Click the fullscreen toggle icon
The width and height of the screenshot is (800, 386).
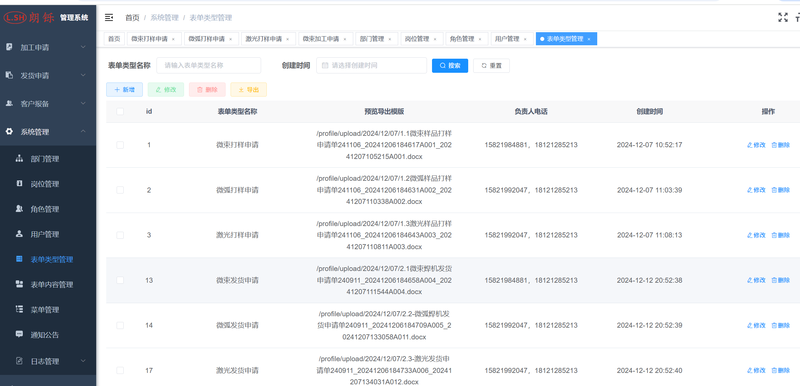point(783,17)
